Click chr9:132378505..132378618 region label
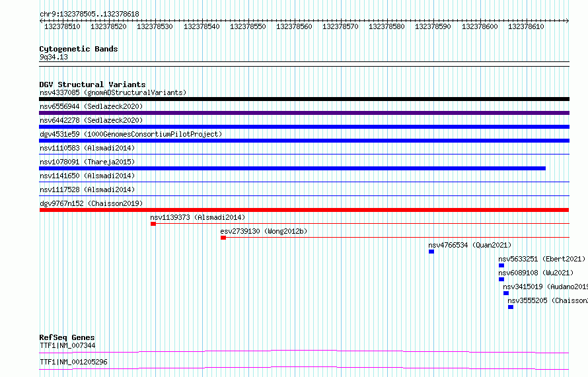This screenshot has width=588, height=377. (x=89, y=14)
